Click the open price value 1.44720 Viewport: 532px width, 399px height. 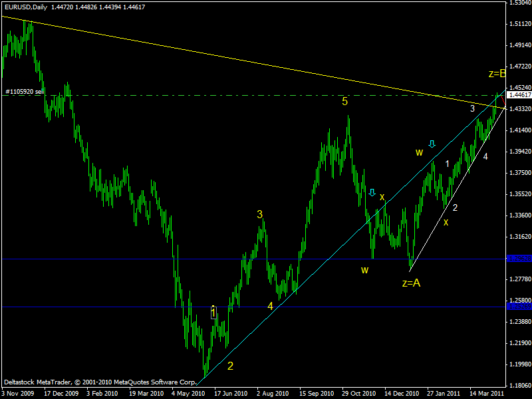(x=62, y=7)
